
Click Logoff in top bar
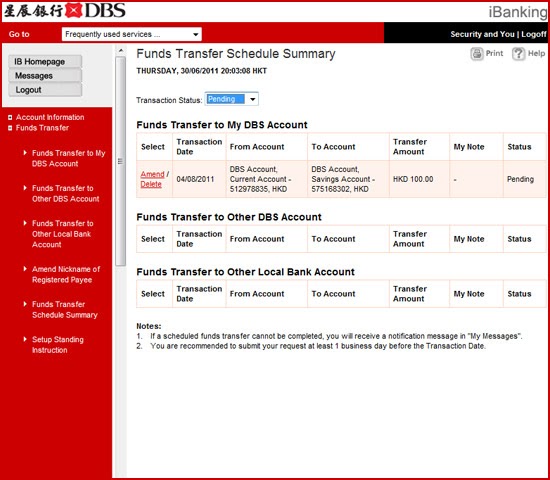(x=534, y=34)
